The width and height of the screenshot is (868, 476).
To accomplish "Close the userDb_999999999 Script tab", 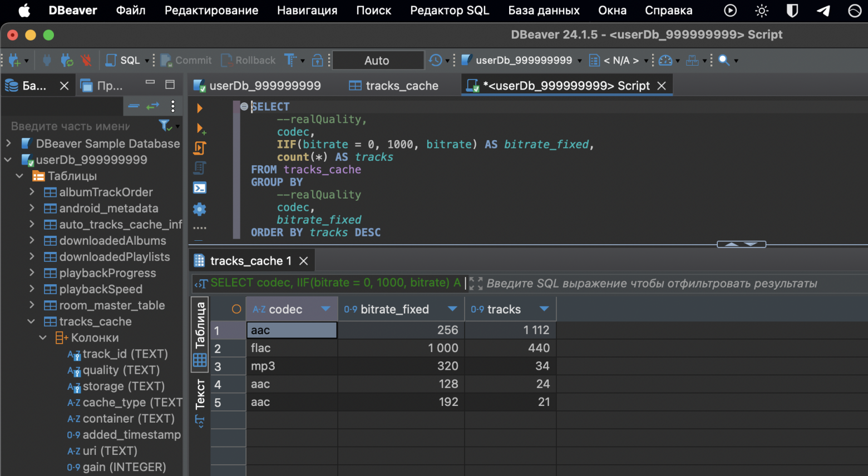I will (x=662, y=86).
